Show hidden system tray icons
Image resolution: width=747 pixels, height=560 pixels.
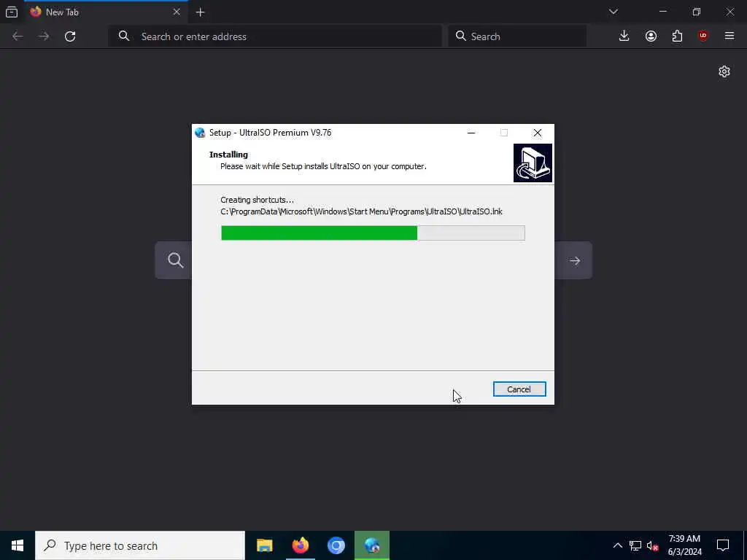(617, 545)
